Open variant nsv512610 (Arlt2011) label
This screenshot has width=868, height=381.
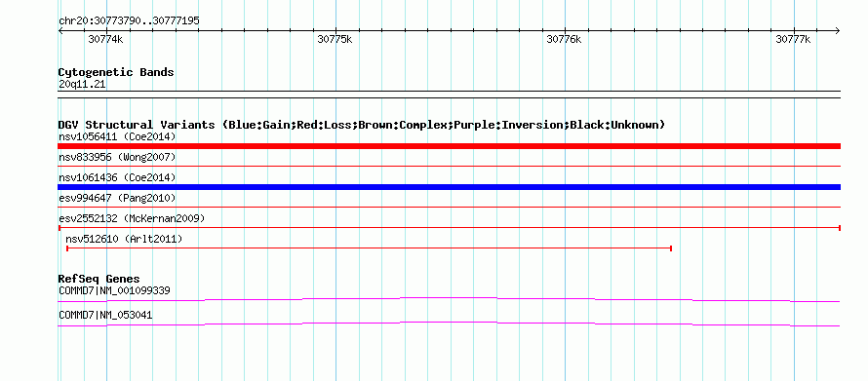click(124, 239)
